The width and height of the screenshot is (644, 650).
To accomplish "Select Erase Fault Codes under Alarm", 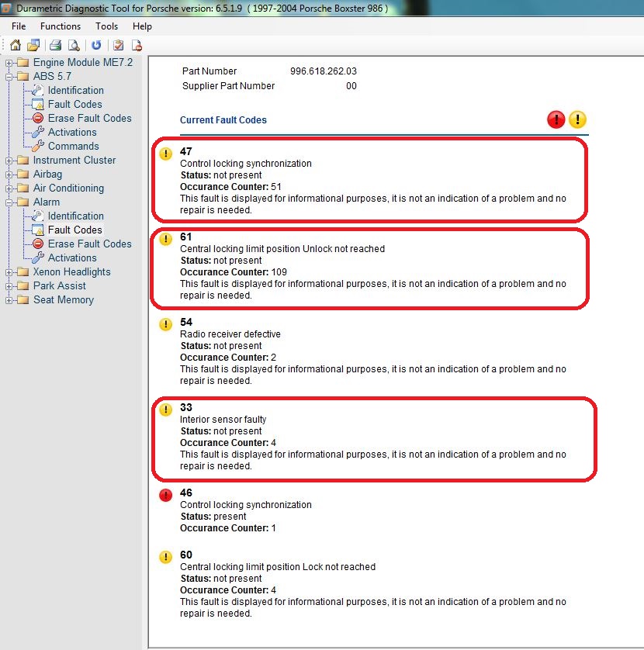I will pyautogui.click(x=89, y=244).
